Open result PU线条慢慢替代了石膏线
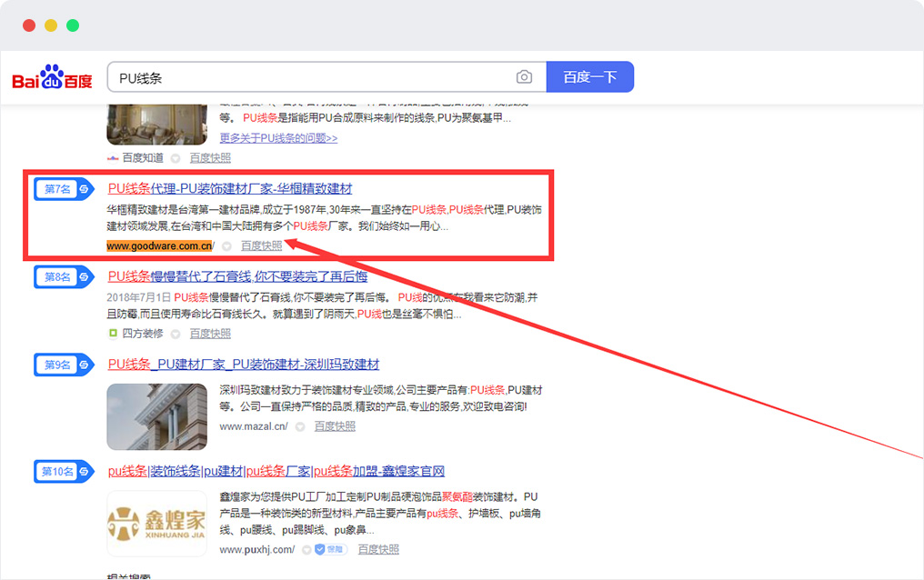Viewport: 924px width, 580px height. [x=237, y=276]
